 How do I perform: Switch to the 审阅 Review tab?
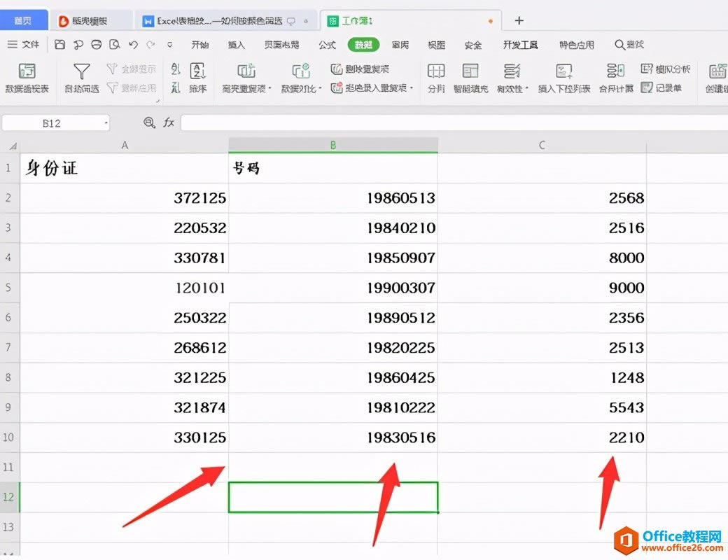tap(400, 45)
